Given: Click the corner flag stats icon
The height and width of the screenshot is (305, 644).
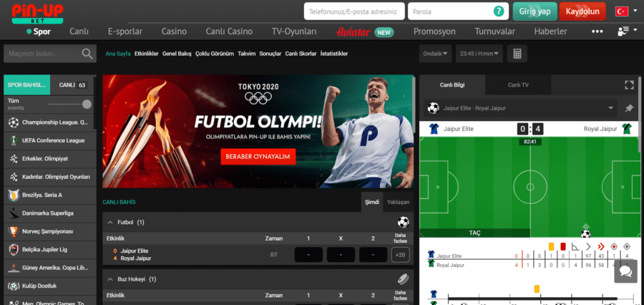Looking at the screenshot, I should click(x=576, y=246).
